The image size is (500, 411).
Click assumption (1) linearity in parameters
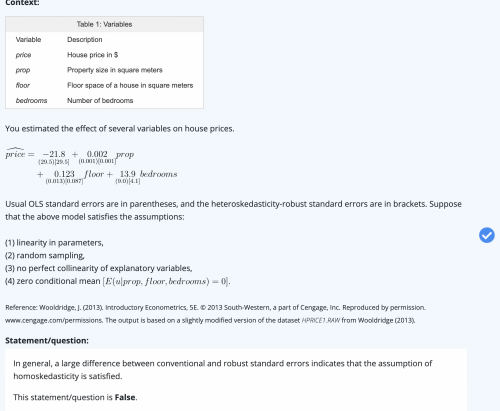click(54, 243)
